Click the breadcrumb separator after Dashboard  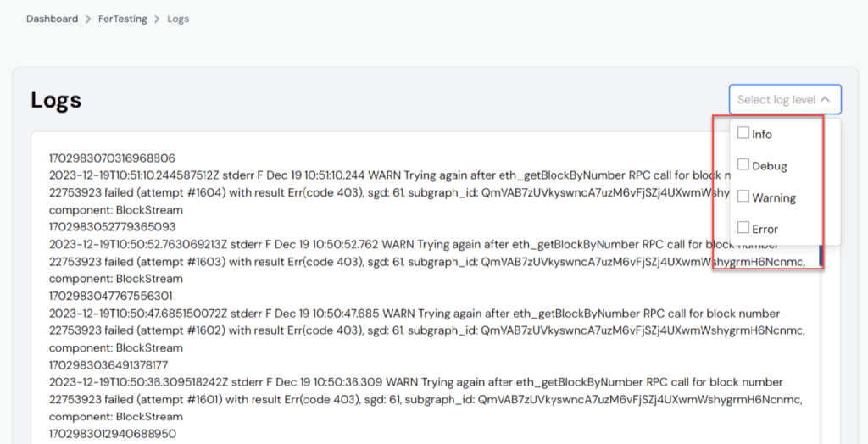click(88, 19)
